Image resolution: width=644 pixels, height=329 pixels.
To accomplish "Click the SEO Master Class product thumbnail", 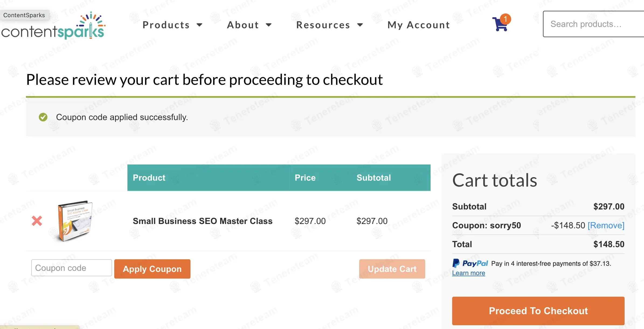I will click(x=75, y=221).
